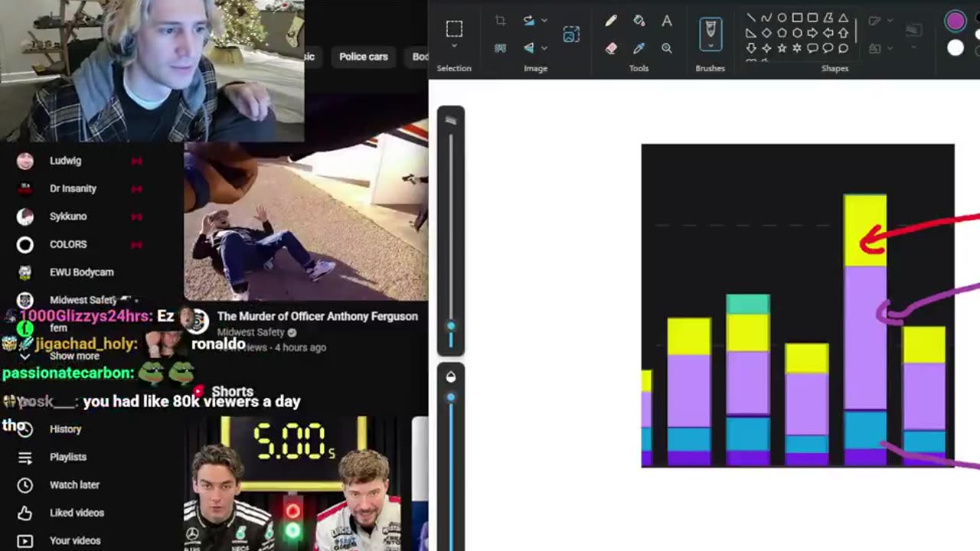Choose the Rounded rectangle shape
This screenshot has height=551, width=980.
[x=812, y=18]
